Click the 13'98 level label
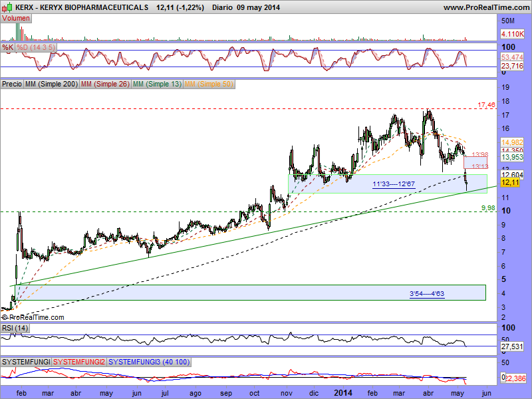The height and width of the screenshot is (399, 532). pyautogui.click(x=479, y=154)
